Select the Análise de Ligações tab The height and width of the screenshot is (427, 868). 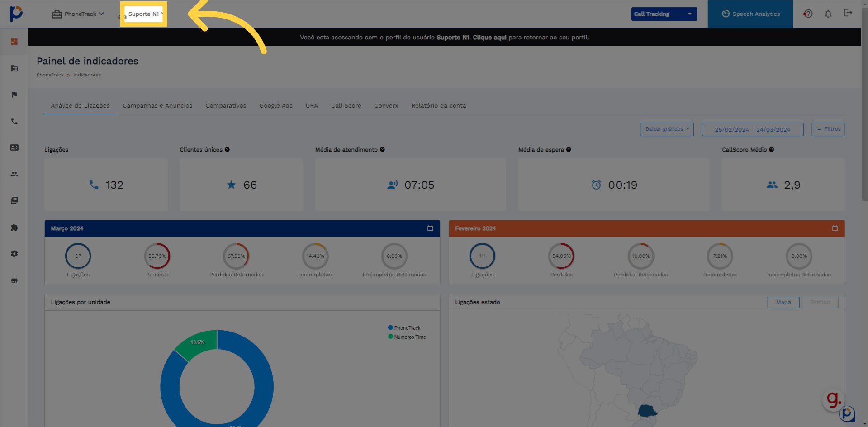point(80,106)
